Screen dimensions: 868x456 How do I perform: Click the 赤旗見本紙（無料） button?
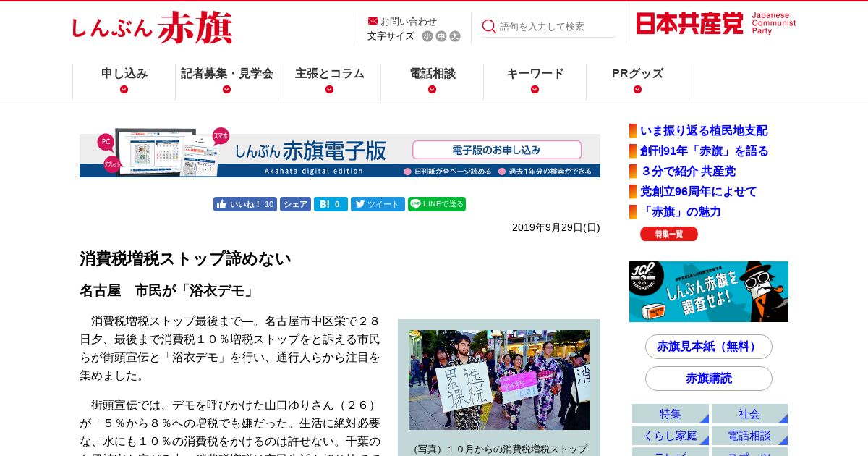pyautogui.click(x=709, y=347)
